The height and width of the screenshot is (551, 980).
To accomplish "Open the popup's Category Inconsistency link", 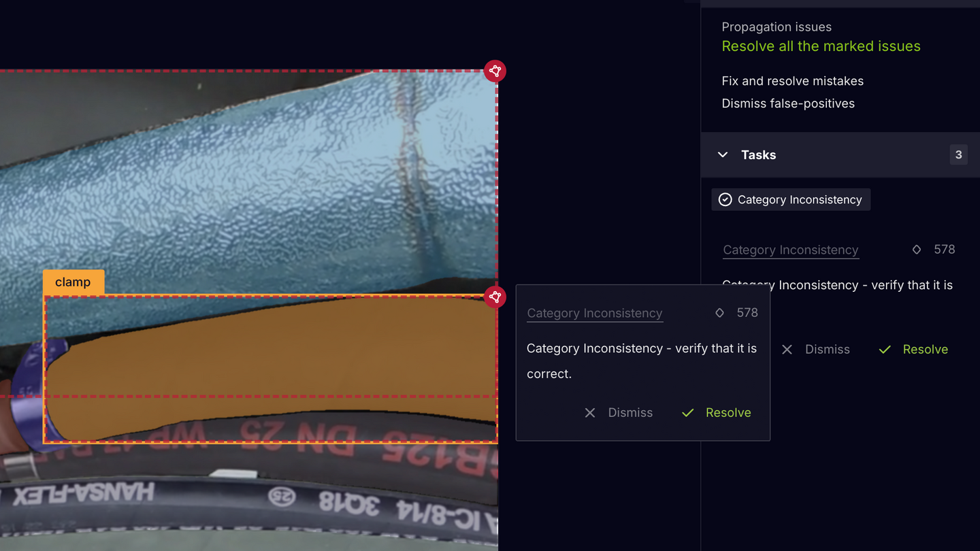I will click(595, 314).
